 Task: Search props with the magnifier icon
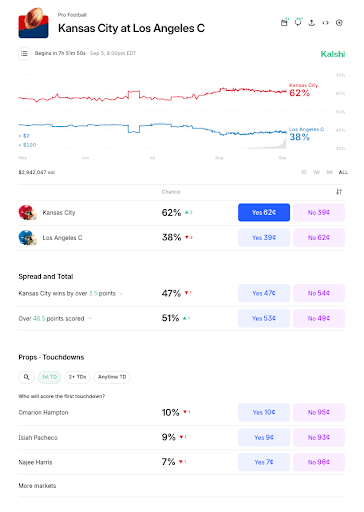(x=27, y=377)
